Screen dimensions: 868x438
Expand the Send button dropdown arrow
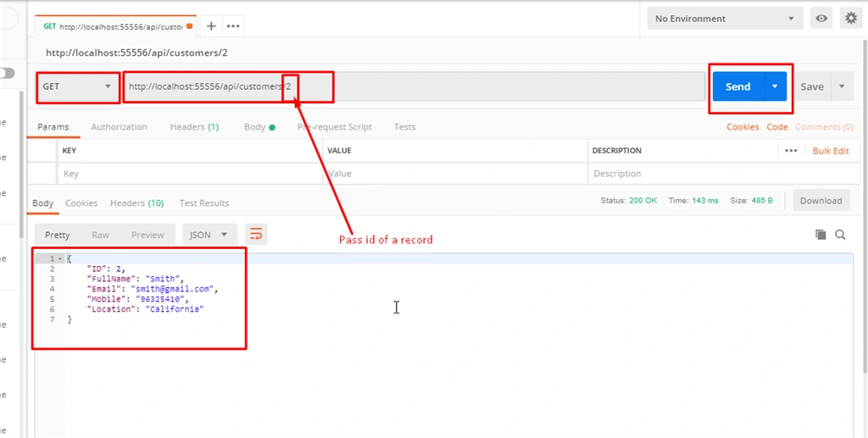click(775, 86)
